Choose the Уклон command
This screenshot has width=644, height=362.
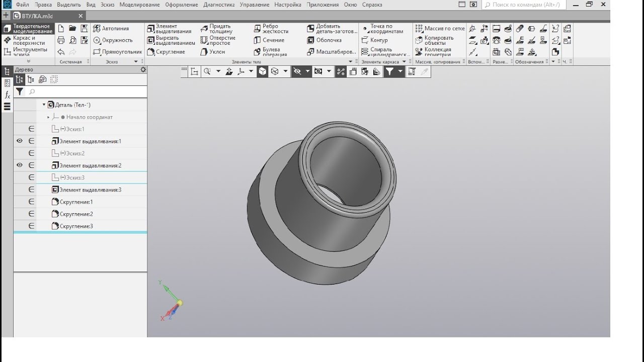pos(212,52)
